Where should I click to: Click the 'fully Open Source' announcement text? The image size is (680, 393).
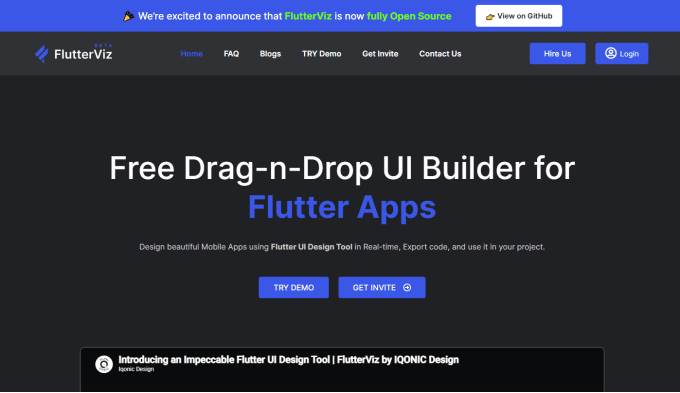click(x=409, y=16)
